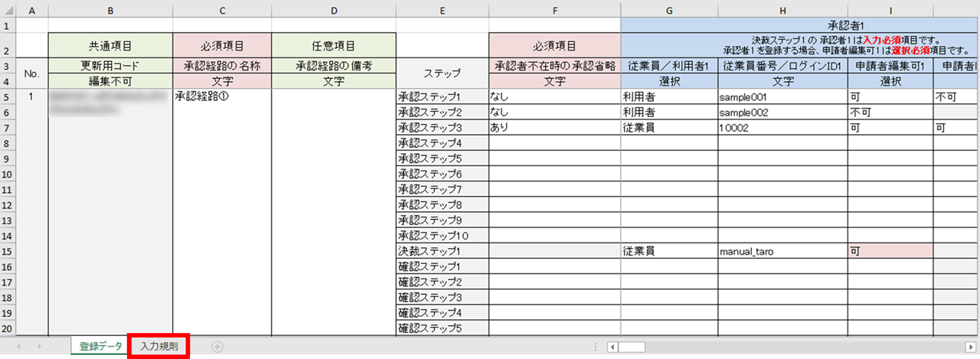The height and width of the screenshot is (359, 980).
Task: Click the horizontal scrollbar thumb
Action: pos(632,347)
